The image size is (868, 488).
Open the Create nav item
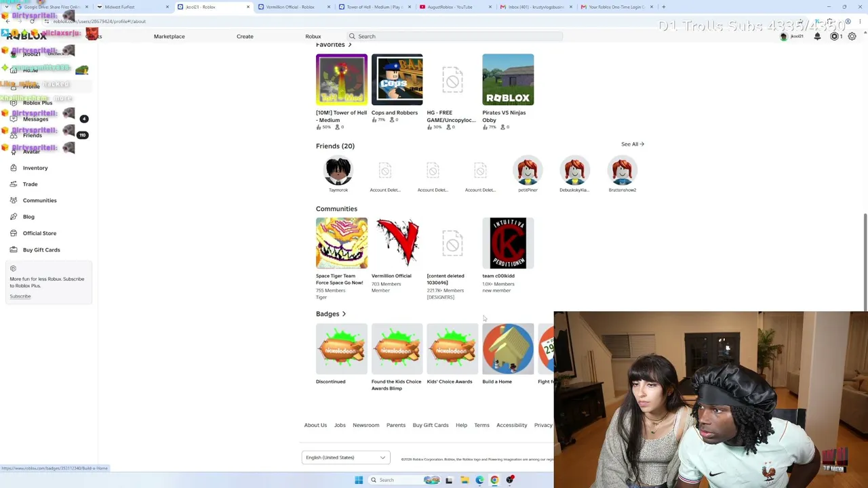click(245, 37)
